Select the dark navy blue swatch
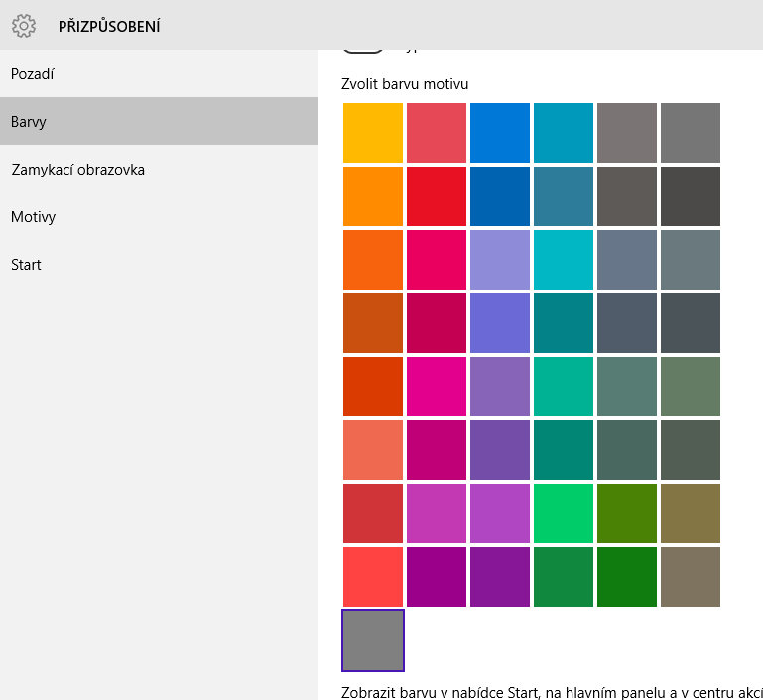 pos(500,196)
